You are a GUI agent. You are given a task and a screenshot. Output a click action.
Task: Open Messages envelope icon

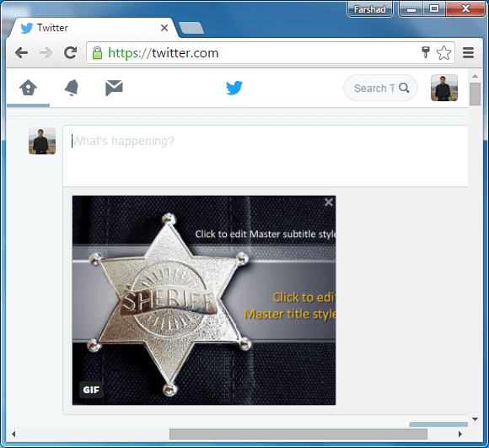114,88
